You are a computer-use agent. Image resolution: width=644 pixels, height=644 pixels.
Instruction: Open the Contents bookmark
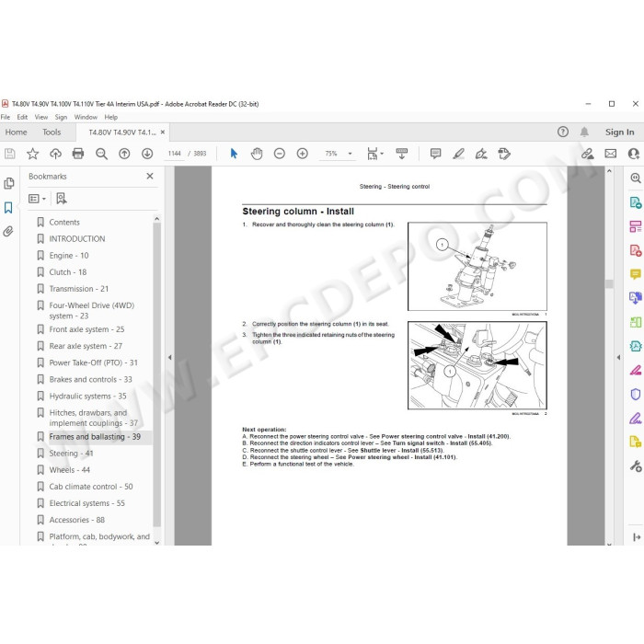[x=64, y=223]
